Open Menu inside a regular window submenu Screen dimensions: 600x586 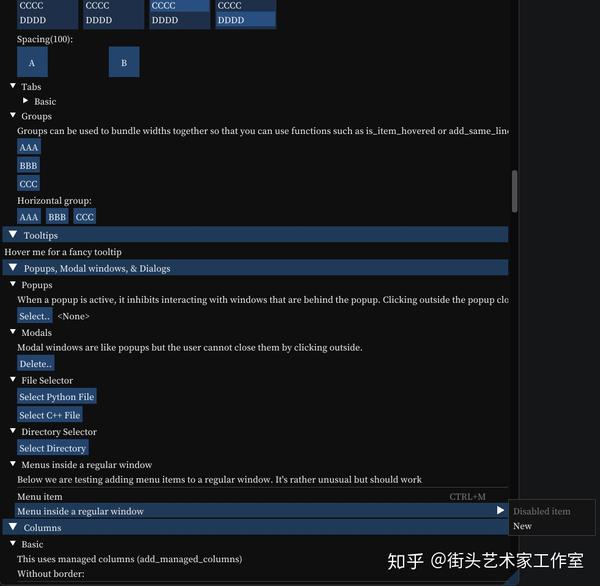(262, 511)
